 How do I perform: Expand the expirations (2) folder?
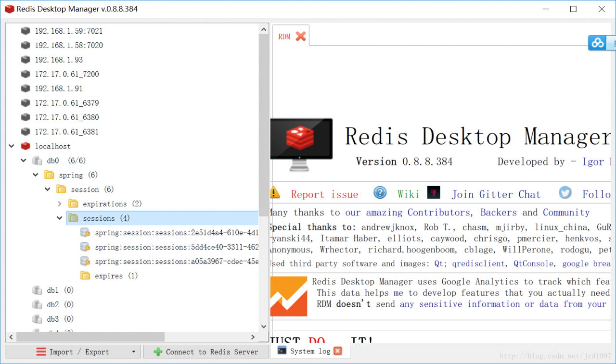point(60,204)
